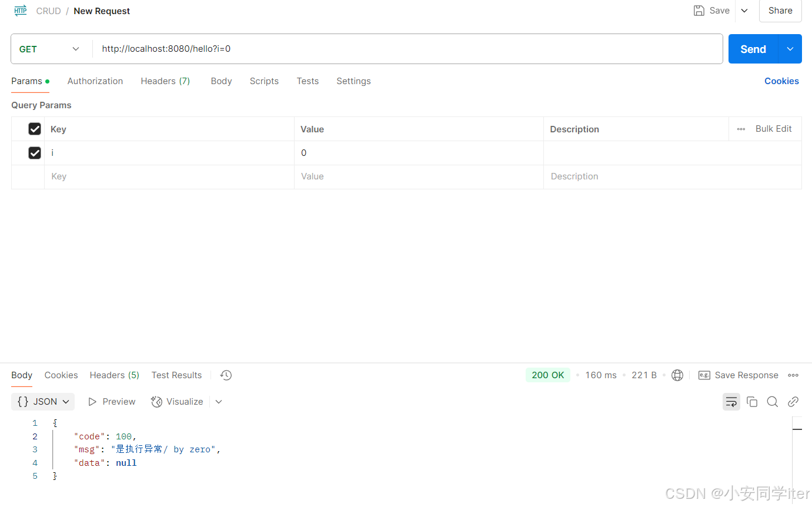Switch to the response Body tab
Screen dimensions: 812x507
pyautogui.click(x=22, y=375)
